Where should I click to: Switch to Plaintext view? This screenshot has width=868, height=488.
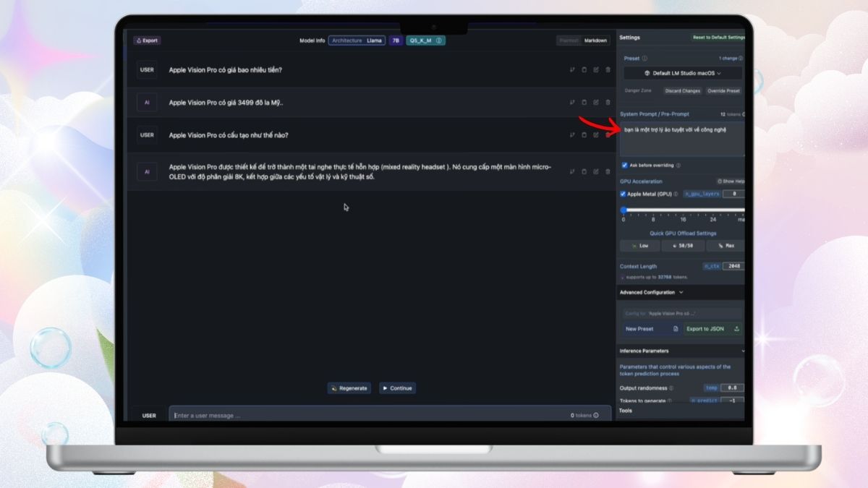pyautogui.click(x=569, y=40)
